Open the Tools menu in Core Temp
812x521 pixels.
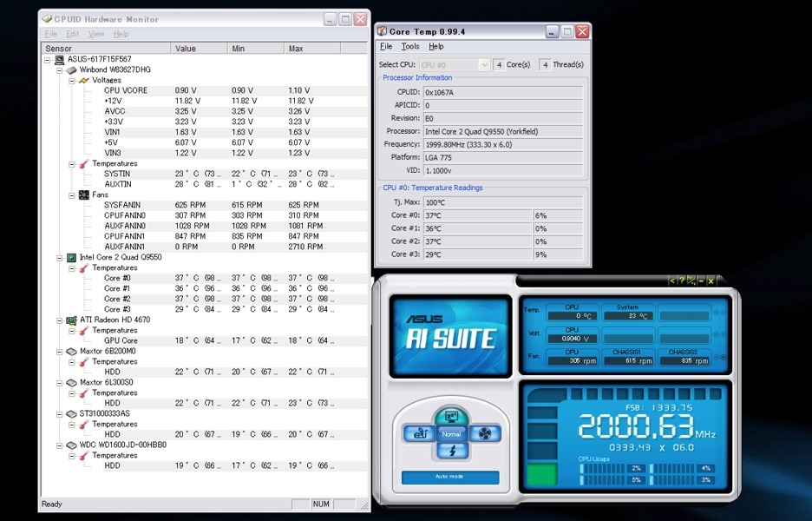[410, 46]
